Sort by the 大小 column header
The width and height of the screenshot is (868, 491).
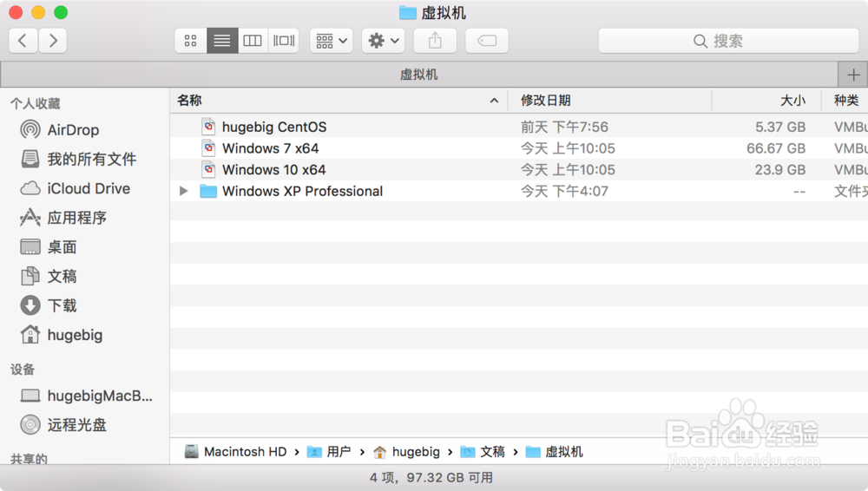click(x=766, y=100)
